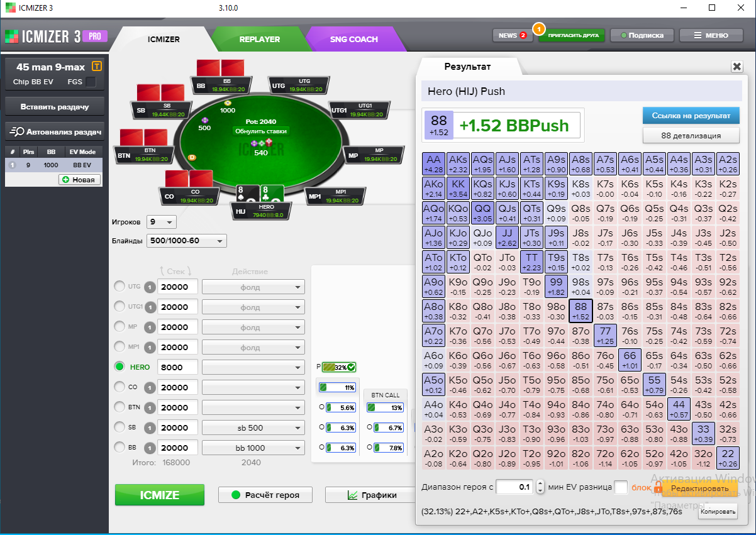Screen dimensions: 756x535
Task: Switch to the REPLAYER tab
Action: click(260, 39)
